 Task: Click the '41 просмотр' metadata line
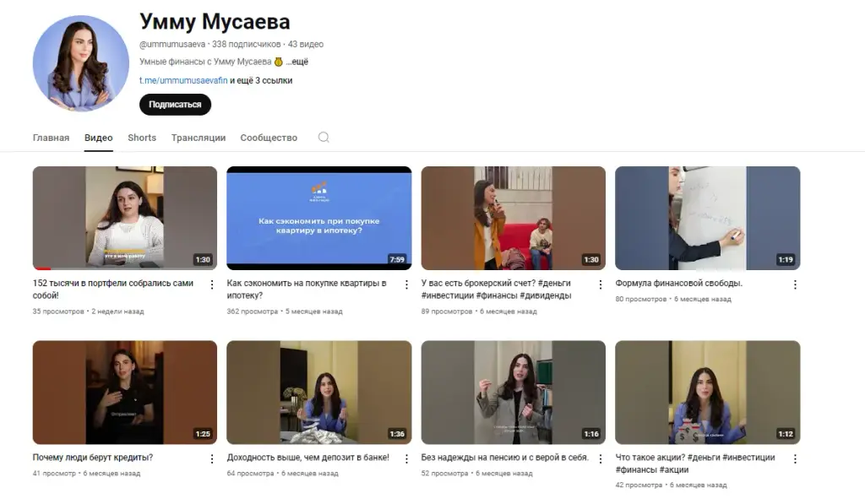pyautogui.click(x=86, y=473)
